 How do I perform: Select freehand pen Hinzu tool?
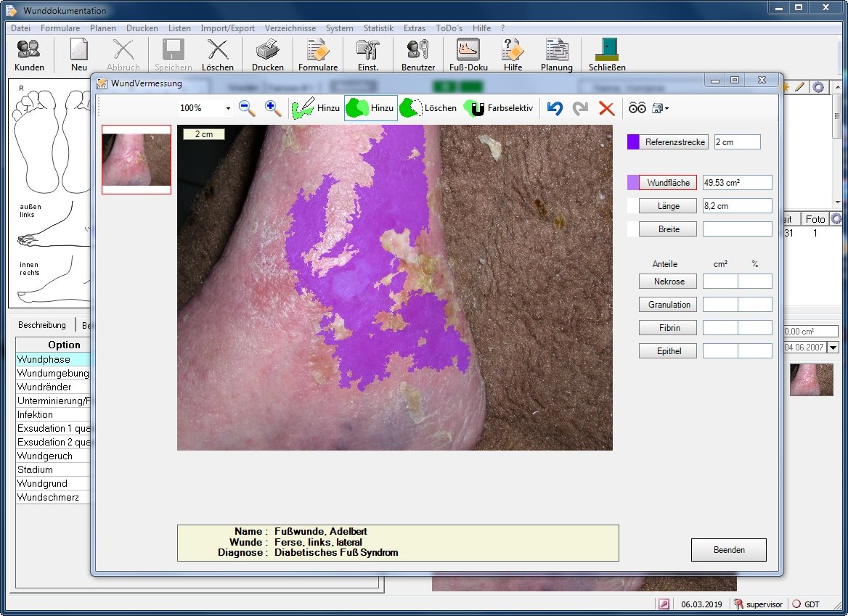click(317, 108)
